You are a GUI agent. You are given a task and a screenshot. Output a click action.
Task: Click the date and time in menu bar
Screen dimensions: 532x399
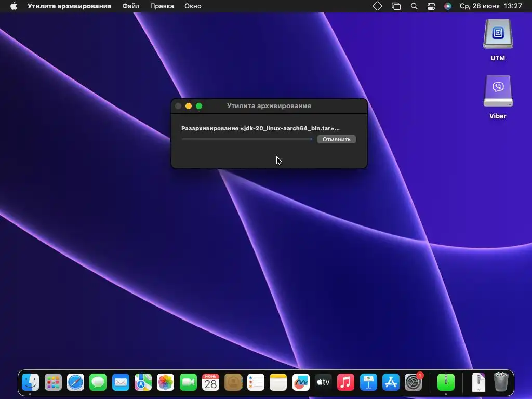pyautogui.click(x=490, y=6)
